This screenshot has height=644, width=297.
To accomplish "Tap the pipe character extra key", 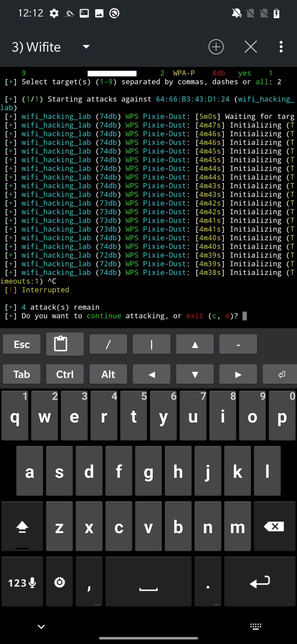I will (x=151, y=344).
